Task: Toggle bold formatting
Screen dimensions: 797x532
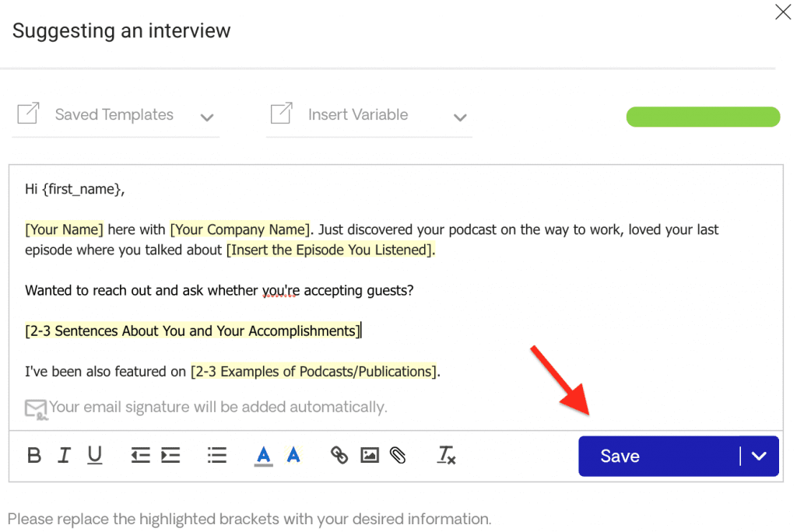Action: click(34, 455)
